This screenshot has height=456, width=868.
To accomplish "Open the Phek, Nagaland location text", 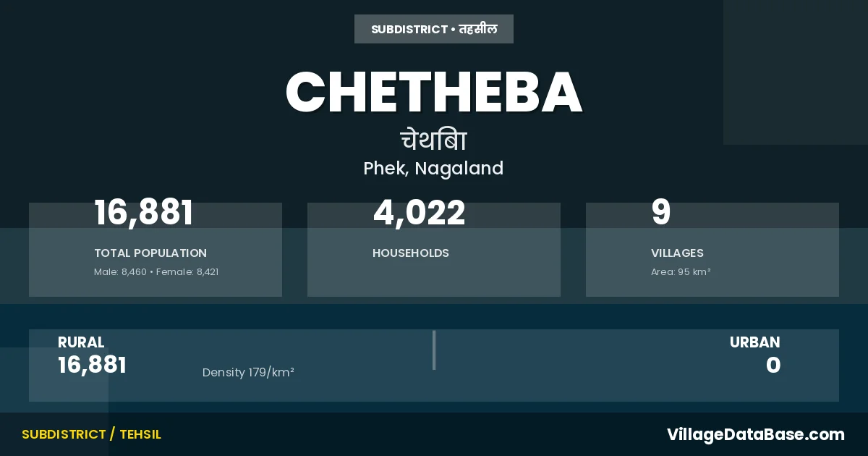I will click(433, 169).
